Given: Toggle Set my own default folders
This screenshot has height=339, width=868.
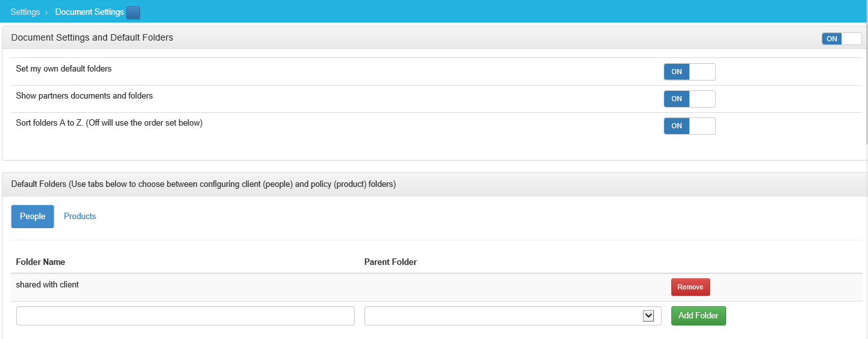Looking at the screenshot, I should (689, 72).
